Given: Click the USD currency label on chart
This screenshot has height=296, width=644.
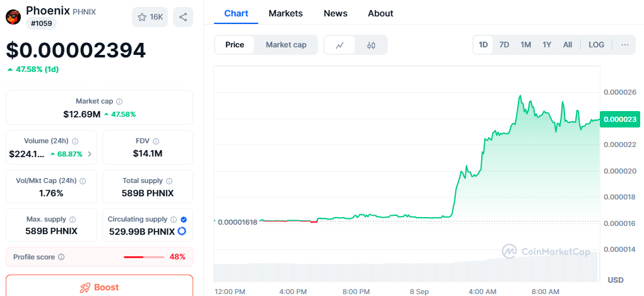Looking at the screenshot, I should pyautogui.click(x=615, y=280).
